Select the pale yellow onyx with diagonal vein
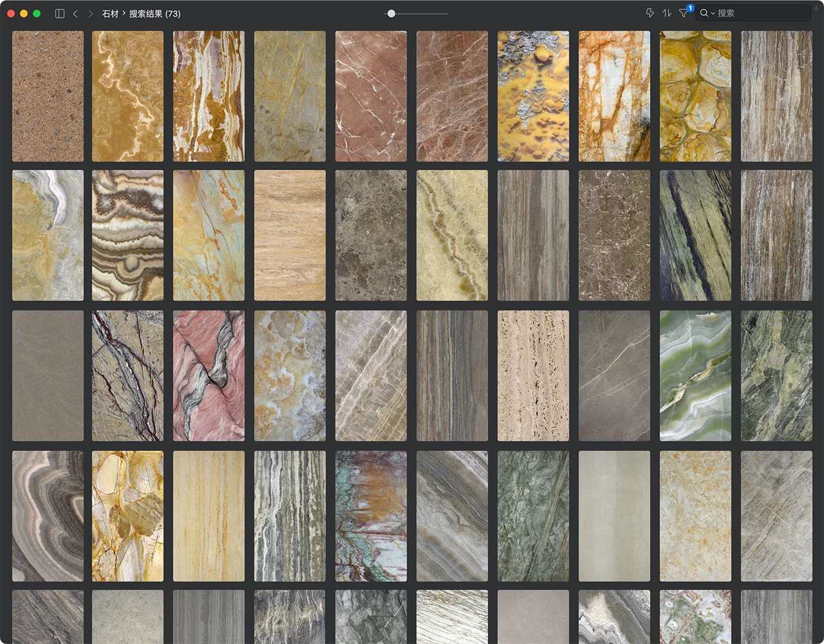This screenshot has width=824, height=644. tap(452, 235)
